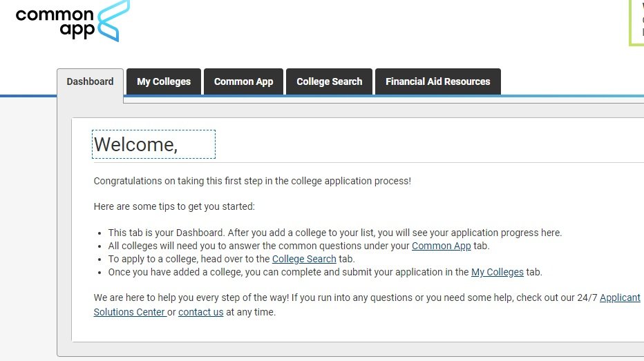Click the green-bordered box at top right
Screen dimensions: 644x361
click(636, 23)
